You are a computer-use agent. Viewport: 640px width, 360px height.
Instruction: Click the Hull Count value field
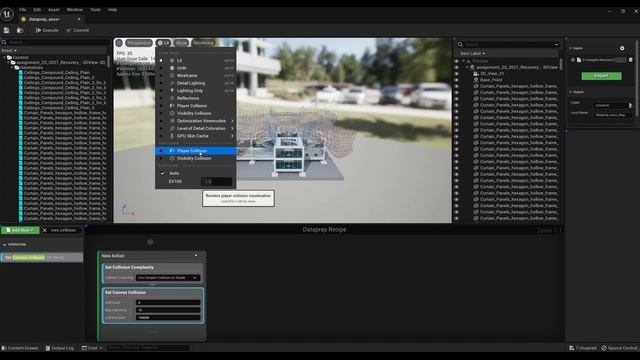[168, 302]
